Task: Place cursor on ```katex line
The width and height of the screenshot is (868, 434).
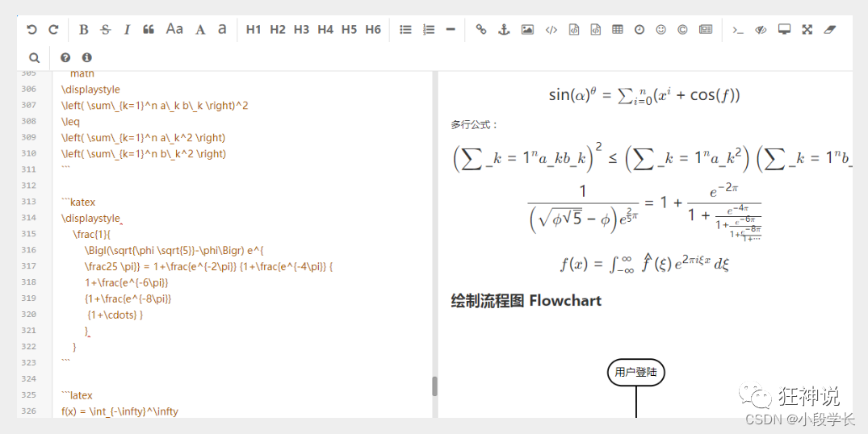Action: click(x=78, y=202)
